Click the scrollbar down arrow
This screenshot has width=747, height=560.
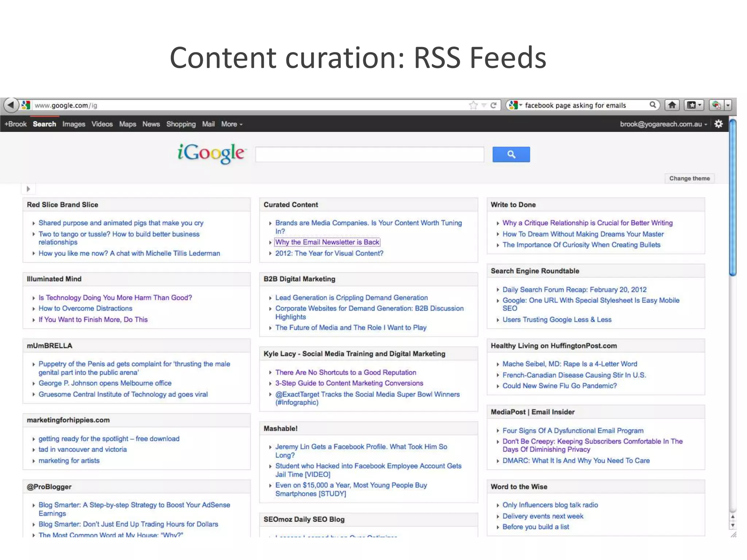click(x=732, y=526)
